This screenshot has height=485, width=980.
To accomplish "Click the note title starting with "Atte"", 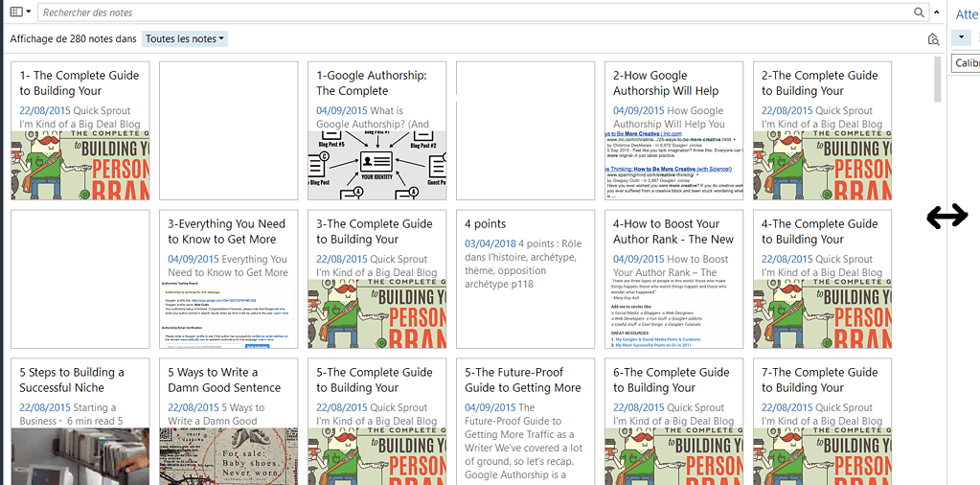I will (x=966, y=14).
